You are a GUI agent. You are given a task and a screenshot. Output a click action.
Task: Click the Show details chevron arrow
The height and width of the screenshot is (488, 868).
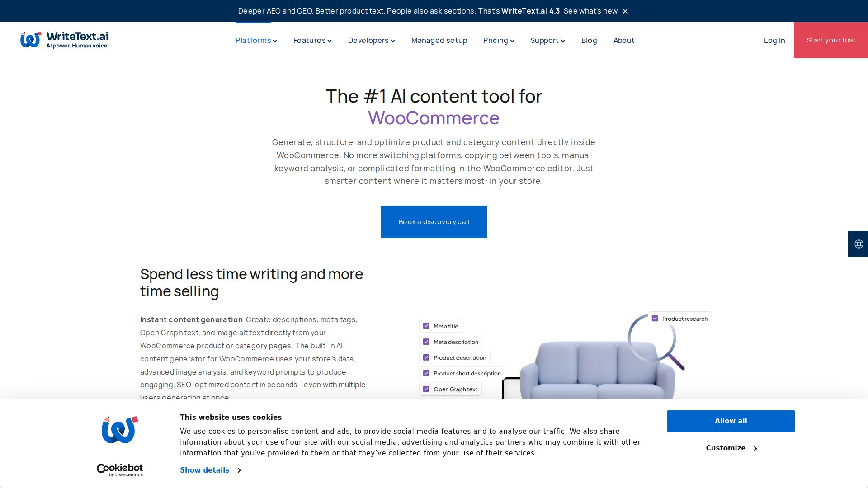coord(239,470)
